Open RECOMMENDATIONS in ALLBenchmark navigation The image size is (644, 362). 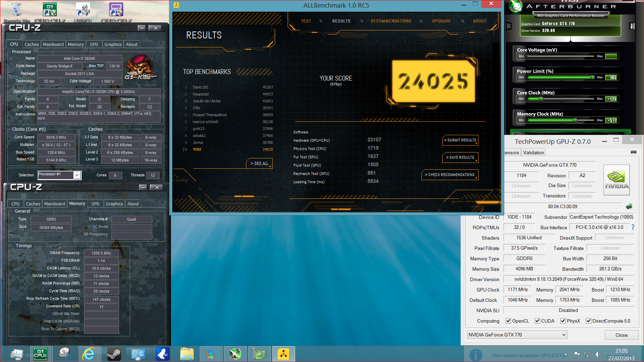pyautogui.click(x=391, y=21)
